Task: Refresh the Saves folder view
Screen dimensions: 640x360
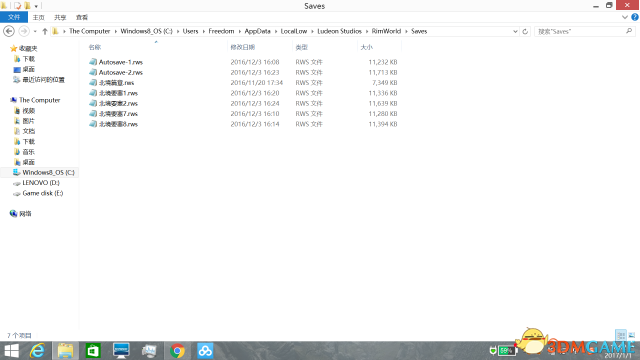Action: click(525, 31)
